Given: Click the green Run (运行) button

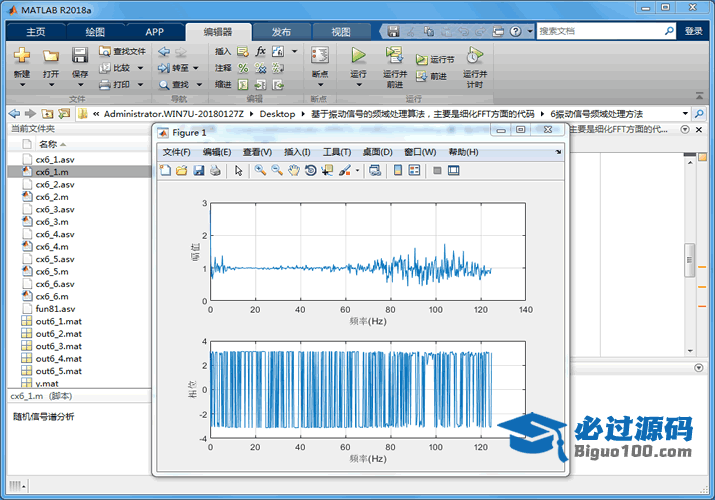Looking at the screenshot, I should click(358, 56).
